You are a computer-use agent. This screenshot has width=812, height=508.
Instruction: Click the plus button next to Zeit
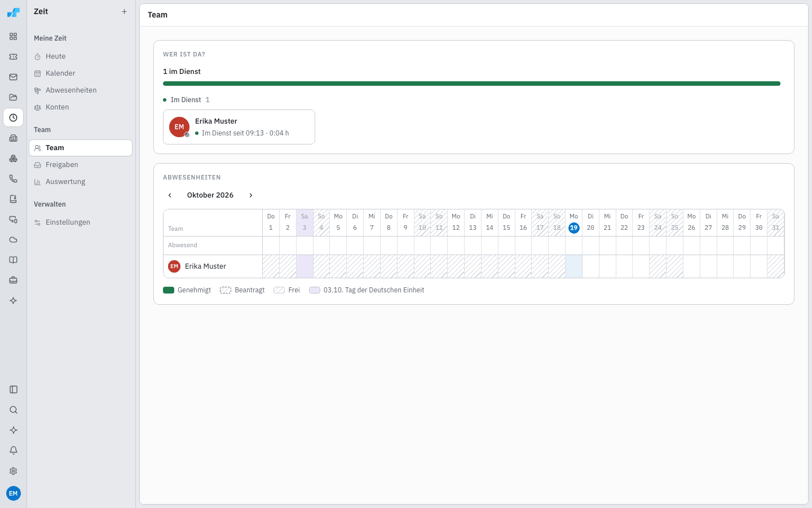[x=124, y=11]
